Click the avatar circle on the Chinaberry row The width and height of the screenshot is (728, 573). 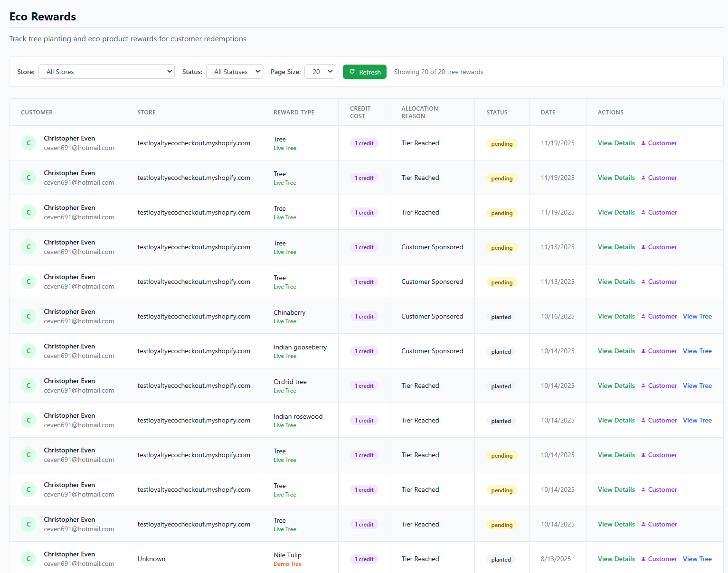[28, 316]
